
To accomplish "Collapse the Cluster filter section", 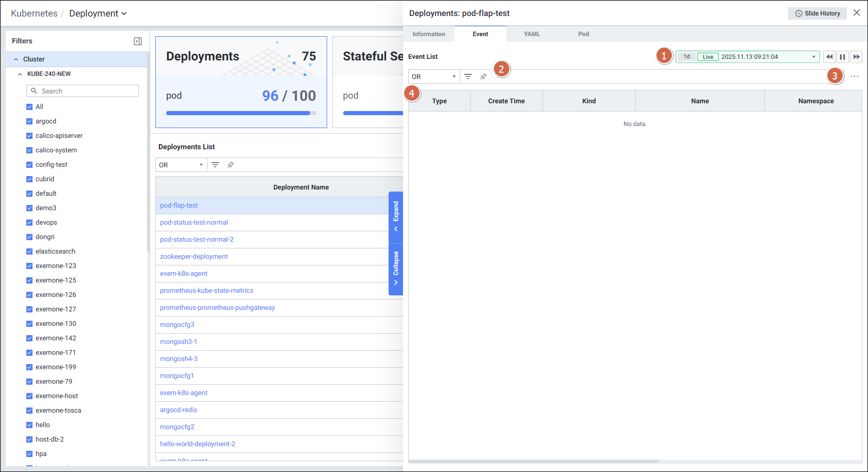I will (16, 59).
